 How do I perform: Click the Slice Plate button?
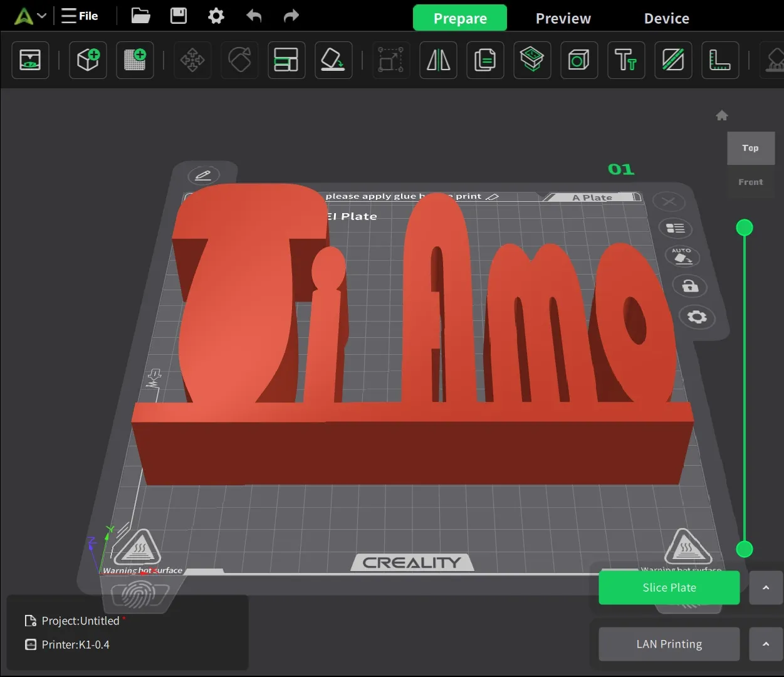669,588
